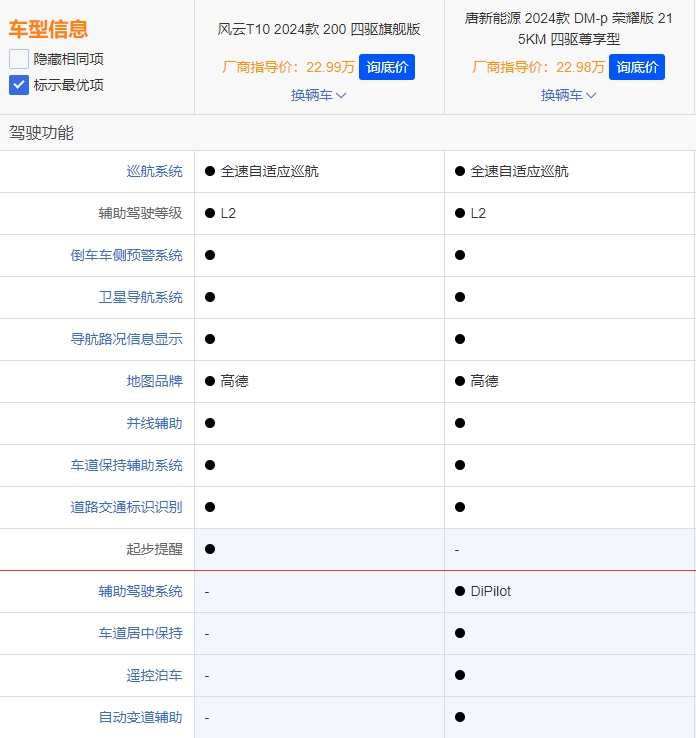The width and height of the screenshot is (696, 738).
Task: Click the 起步提醒 row label
Action: (x=154, y=549)
